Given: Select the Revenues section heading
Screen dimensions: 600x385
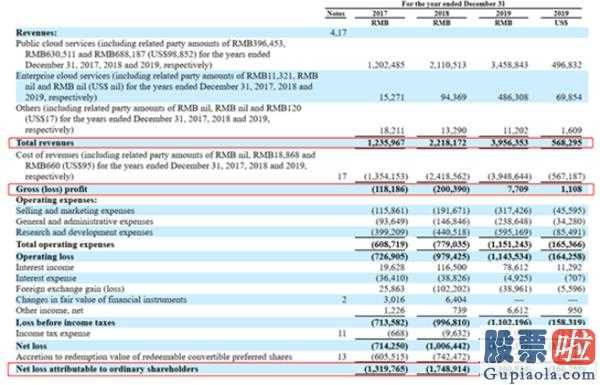Looking at the screenshot, I should click(x=36, y=33).
